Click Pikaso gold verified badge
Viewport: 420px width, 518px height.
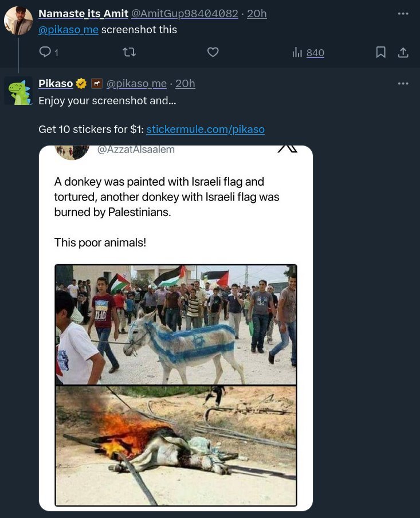(81, 84)
